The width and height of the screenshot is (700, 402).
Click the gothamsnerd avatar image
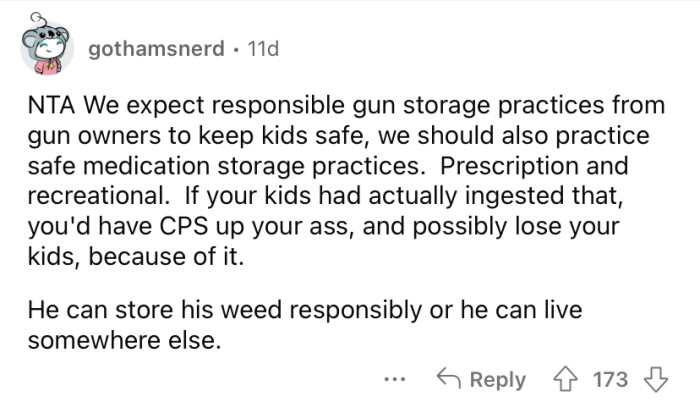coord(45,47)
